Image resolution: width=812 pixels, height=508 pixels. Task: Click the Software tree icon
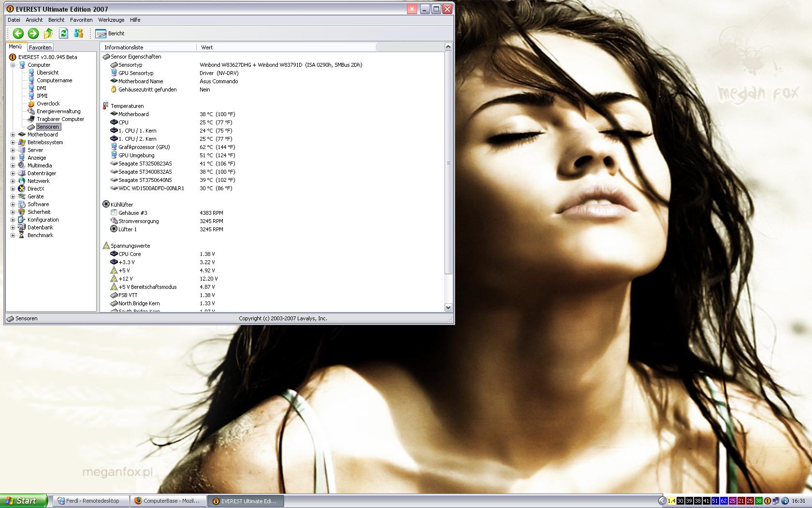tap(22, 204)
